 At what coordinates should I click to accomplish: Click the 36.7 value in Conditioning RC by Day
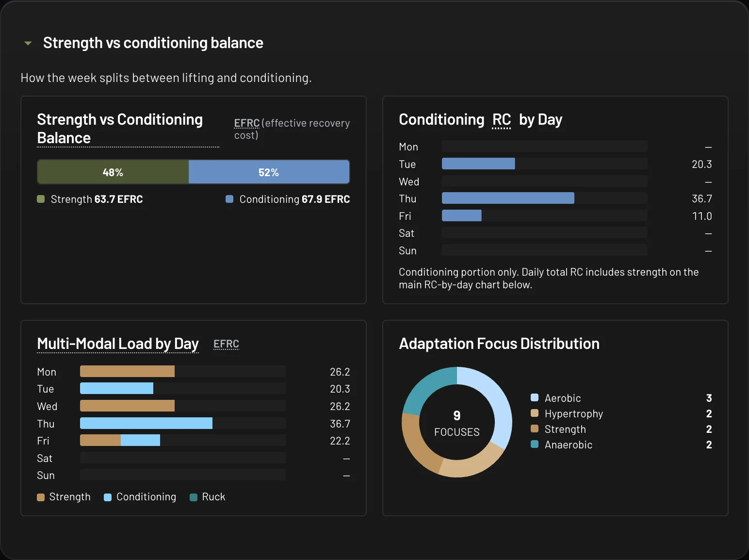click(x=701, y=199)
